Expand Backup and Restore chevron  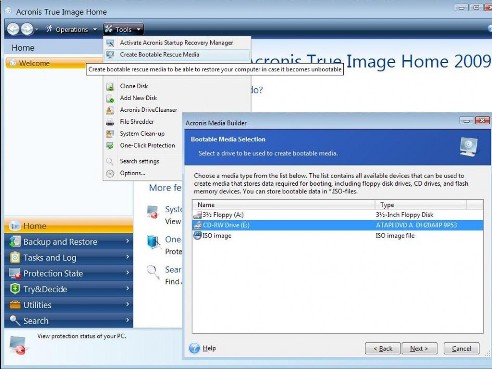(x=127, y=241)
